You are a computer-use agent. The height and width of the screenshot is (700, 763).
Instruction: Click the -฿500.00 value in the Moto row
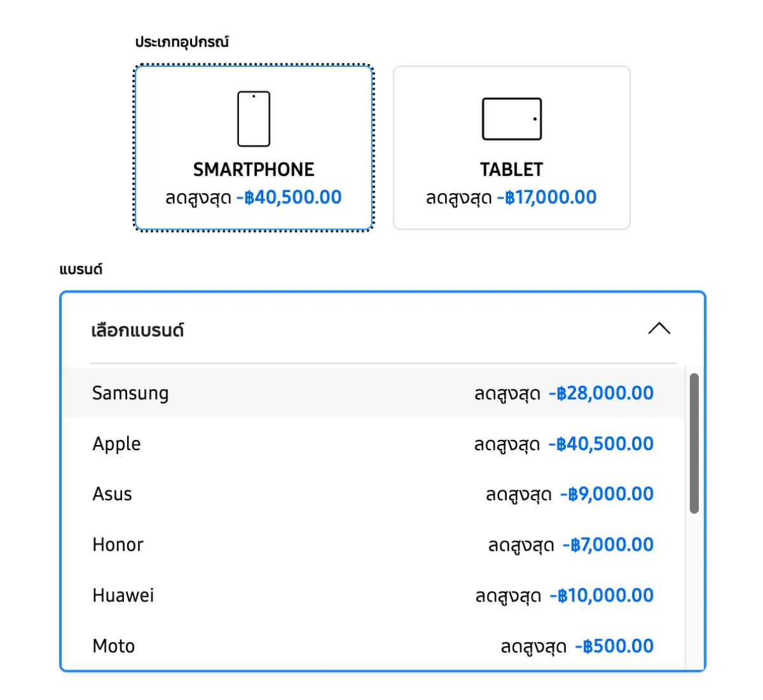pyautogui.click(x=614, y=646)
